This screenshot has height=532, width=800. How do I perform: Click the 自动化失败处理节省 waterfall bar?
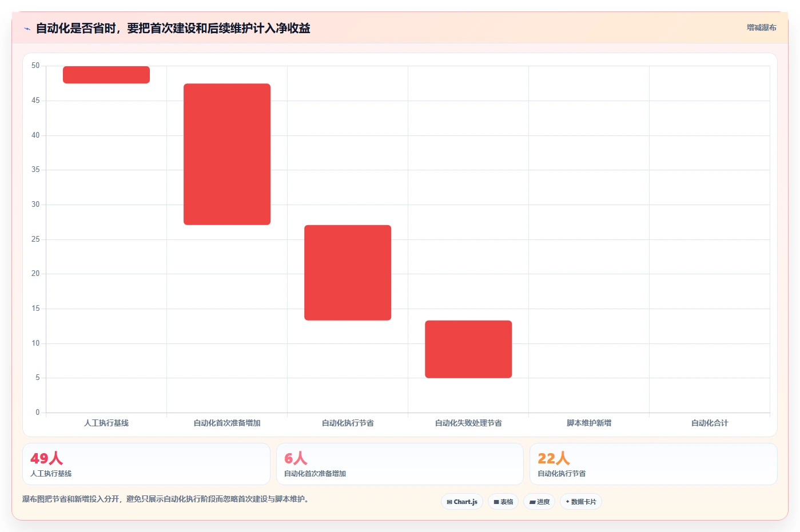coord(468,349)
